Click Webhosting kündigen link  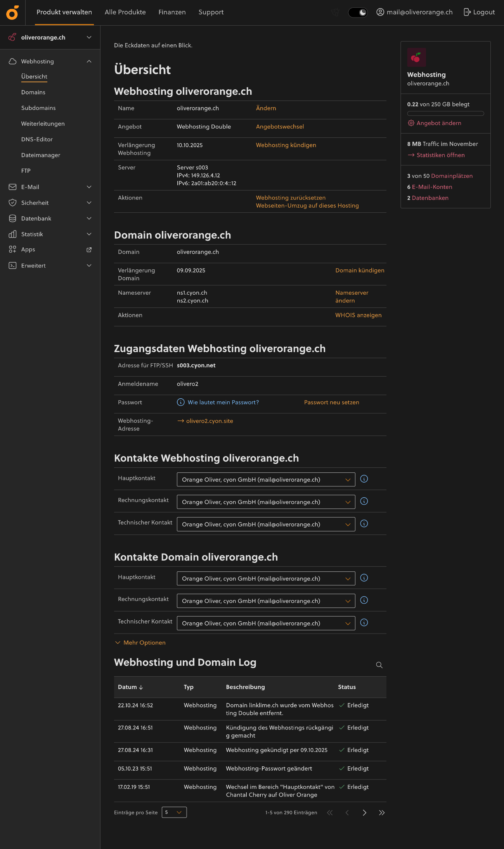point(286,145)
